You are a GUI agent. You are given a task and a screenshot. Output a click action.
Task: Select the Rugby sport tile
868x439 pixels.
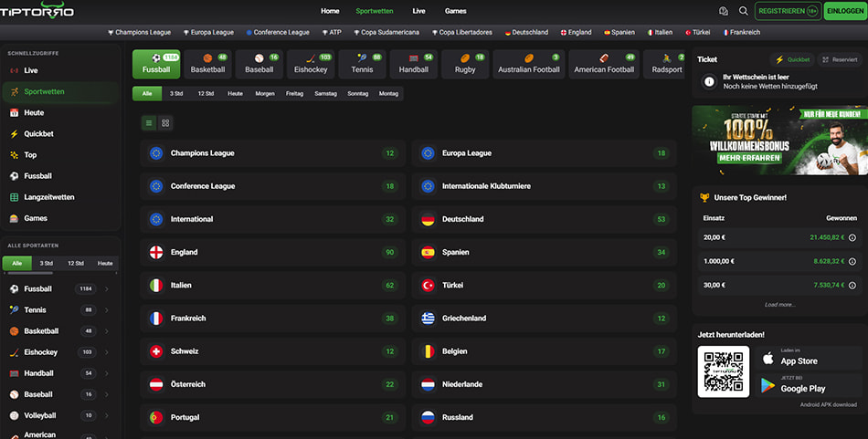[x=465, y=64]
